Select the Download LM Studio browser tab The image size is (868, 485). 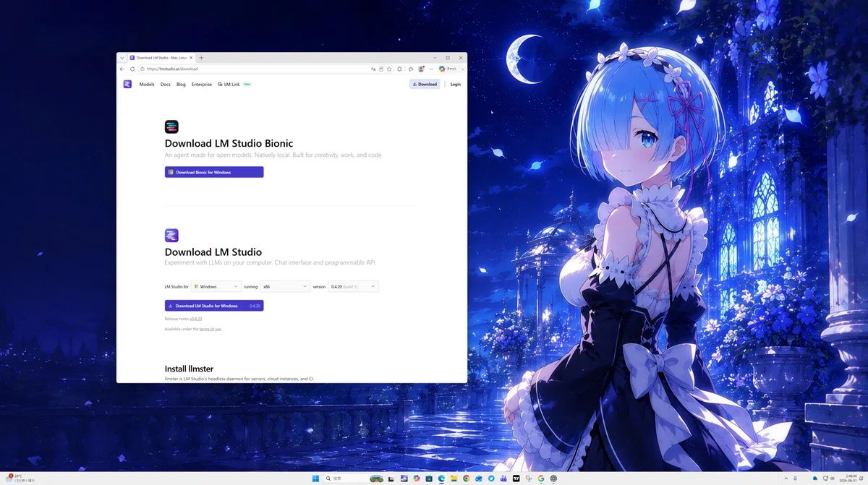[x=162, y=58]
